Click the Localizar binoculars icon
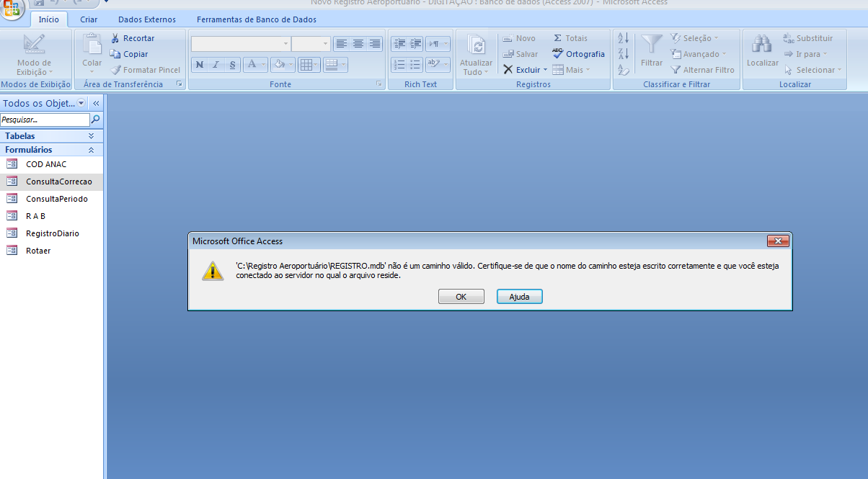The width and height of the screenshot is (868, 479). (x=762, y=45)
